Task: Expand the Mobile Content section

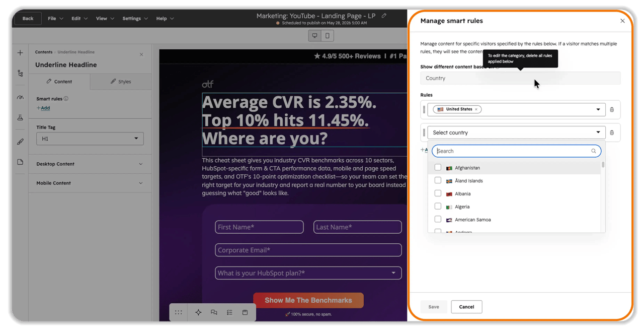Action: click(90, 183)
